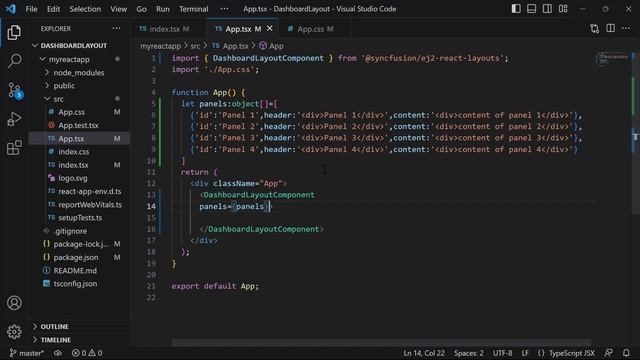Open the View menu
Screen dimensions: 640x360
(x=118, y=9)
